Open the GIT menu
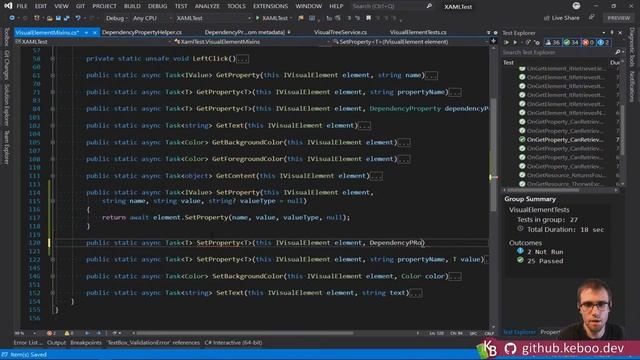 80,6
